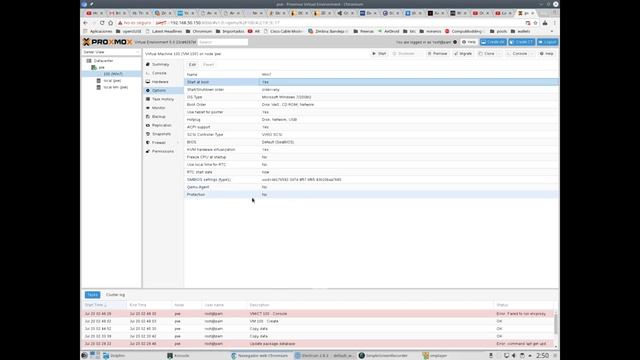Sort tasks by Start Time column

tap(104, 305)
